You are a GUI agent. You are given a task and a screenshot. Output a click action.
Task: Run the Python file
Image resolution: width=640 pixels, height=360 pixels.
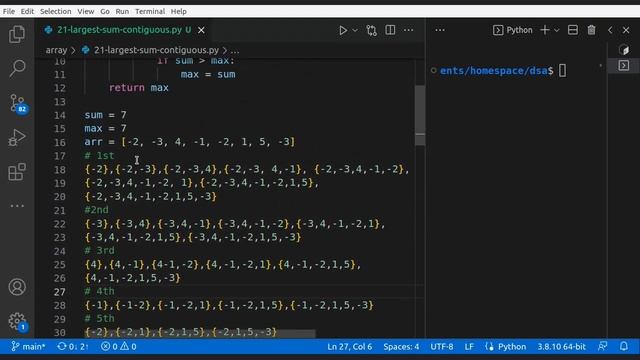pyautogui.click(x=343, y=30)
